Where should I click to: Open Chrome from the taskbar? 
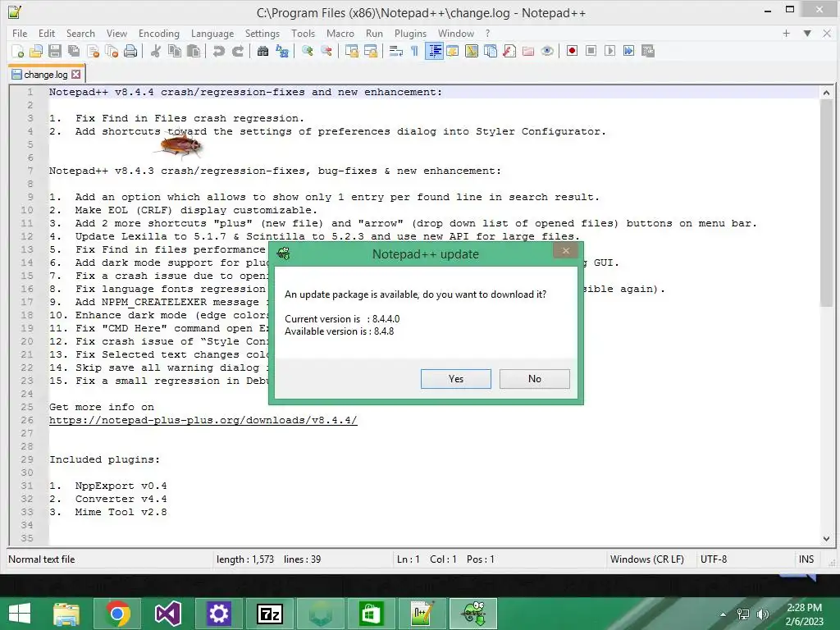pyautogui.click(x=117, y=614)
